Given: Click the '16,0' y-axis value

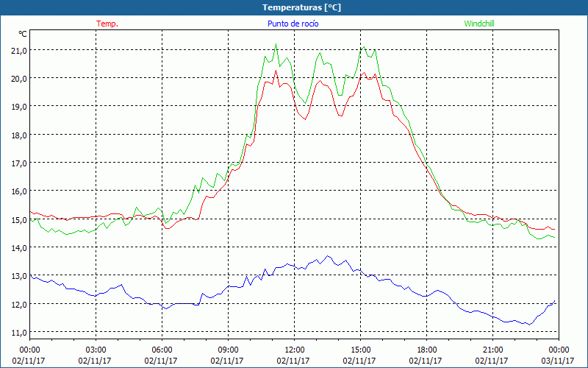Looking at the screenshot, I should click(x=18, y=191).
